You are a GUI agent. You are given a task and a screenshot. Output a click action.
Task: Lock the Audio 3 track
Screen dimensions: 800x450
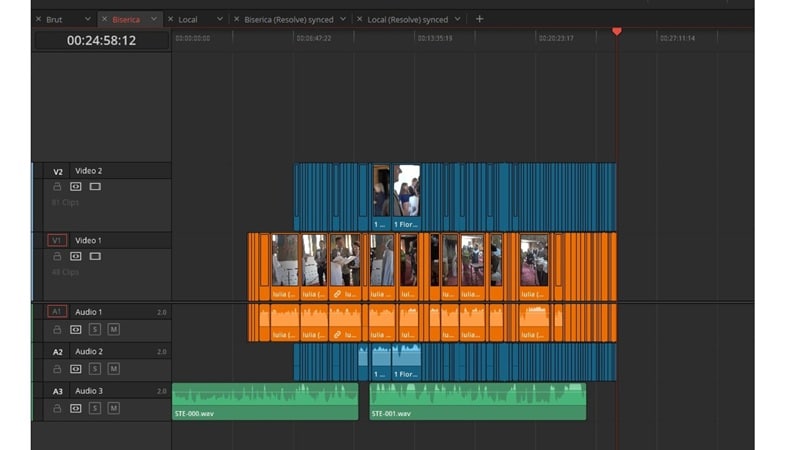click(57, 408)
